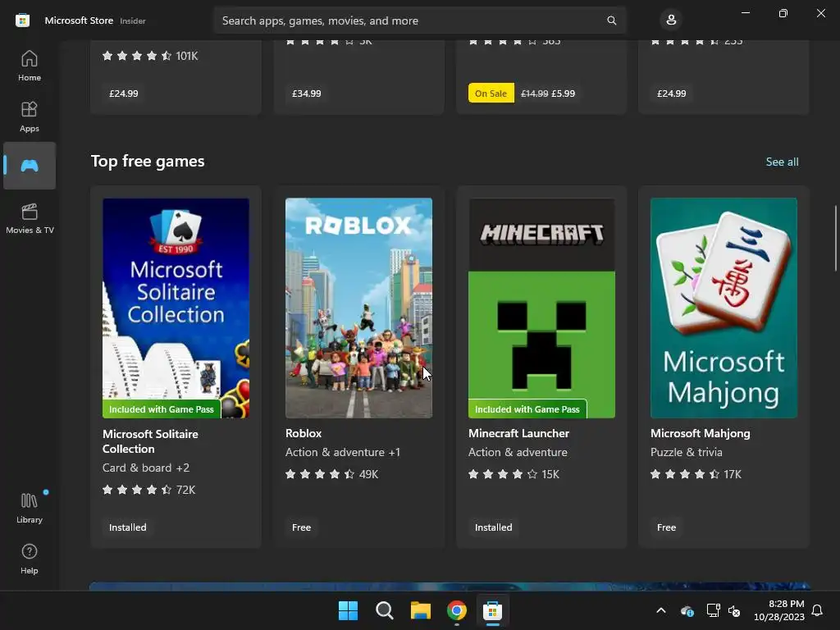The width and height of the screenshot is (840, 630).
Task: Focus the Search apps, games, movies field
Action: click(419, 21)
